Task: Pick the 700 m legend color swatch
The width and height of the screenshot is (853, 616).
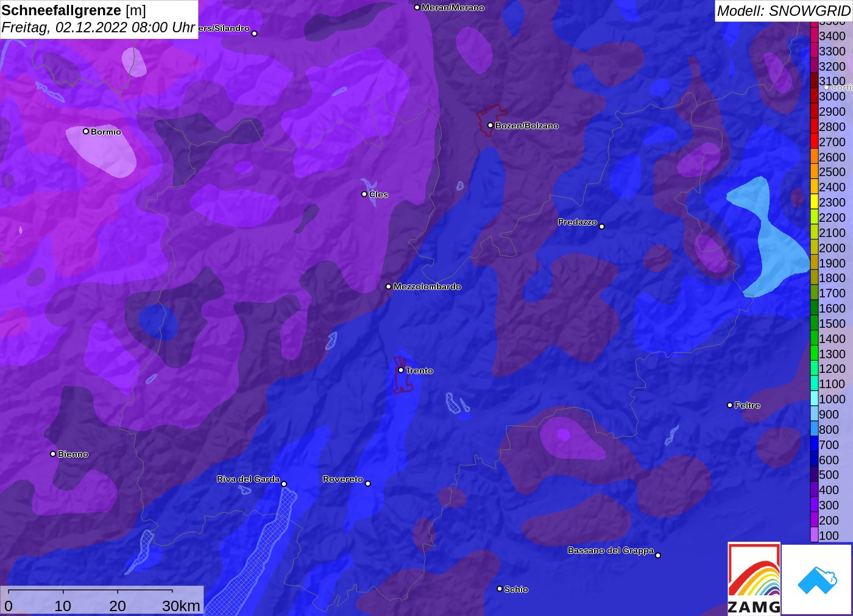Action: pyautogui.click(x=814, y=444)
